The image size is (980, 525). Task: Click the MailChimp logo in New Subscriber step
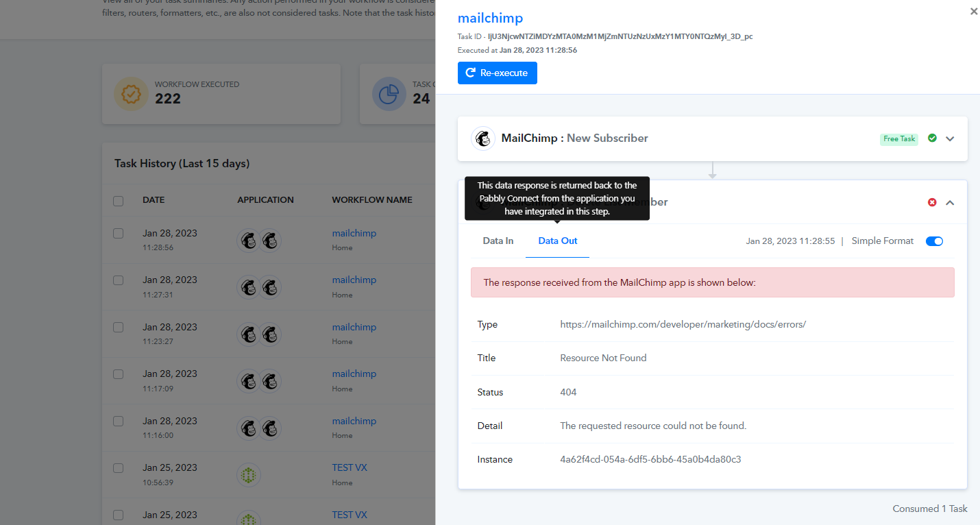(483, 138)
